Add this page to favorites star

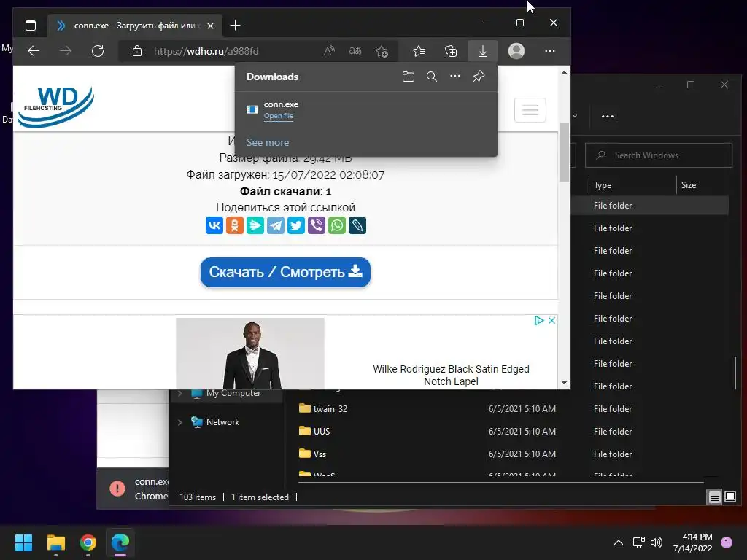coord(382,51)
